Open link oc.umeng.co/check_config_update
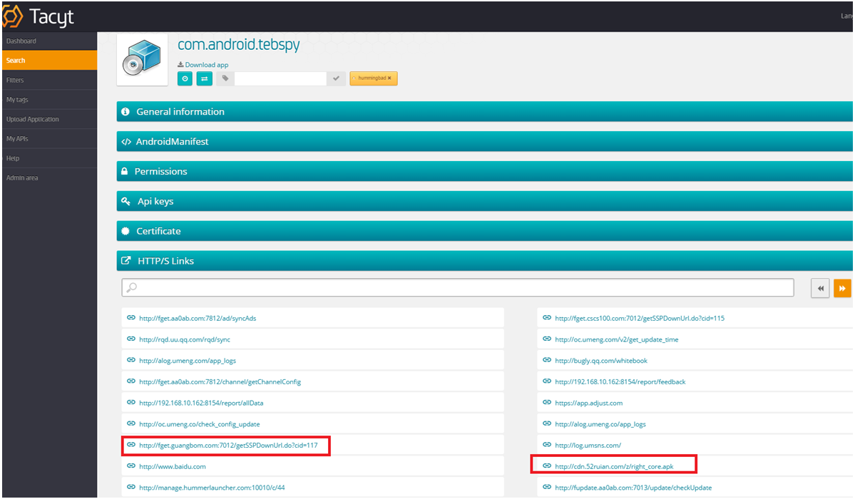Screen dimensions: 855x504 pos(200,425)
